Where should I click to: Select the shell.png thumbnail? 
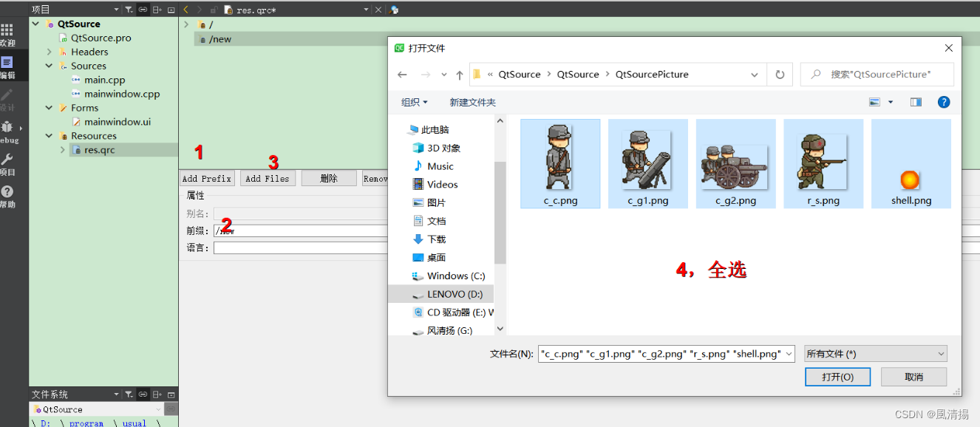[x=911, y=164]
